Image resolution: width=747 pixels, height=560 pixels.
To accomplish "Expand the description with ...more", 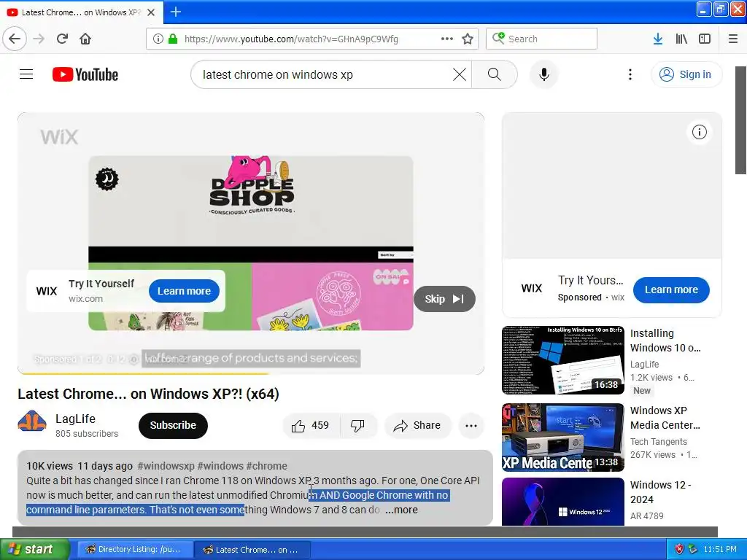I will [x=401, y=510].
